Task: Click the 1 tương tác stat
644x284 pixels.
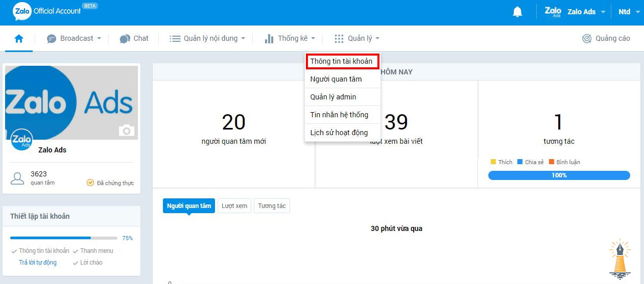Action: [x=559, y=129]
